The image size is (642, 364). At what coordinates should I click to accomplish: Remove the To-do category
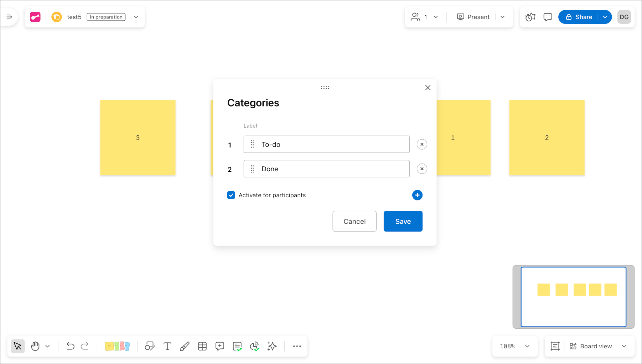422,144
